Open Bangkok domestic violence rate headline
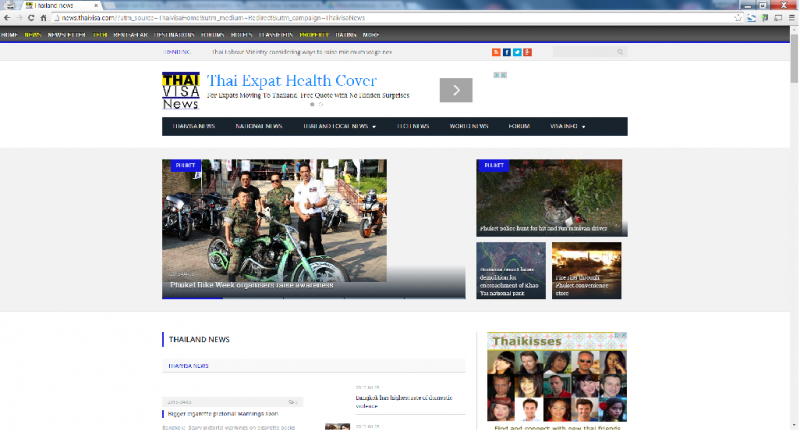The width and height of the screenshot is (800, 432). tap(404, 401)
